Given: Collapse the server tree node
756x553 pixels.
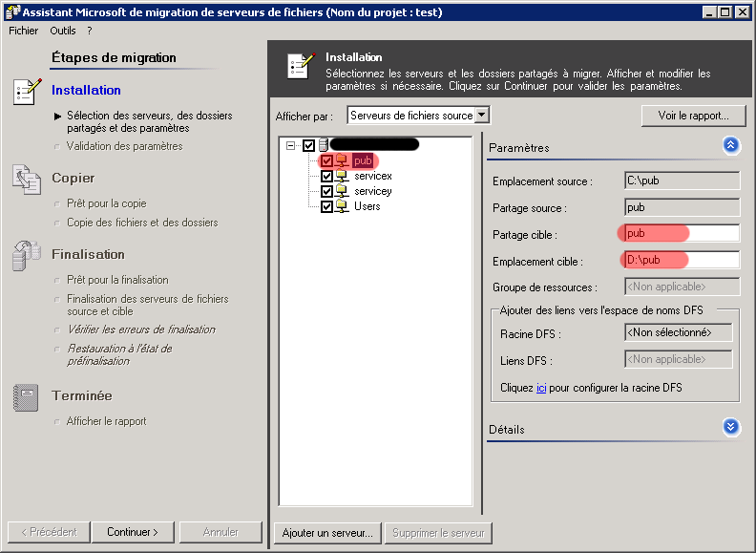Looking at the screenshot, I should [290, 145].
